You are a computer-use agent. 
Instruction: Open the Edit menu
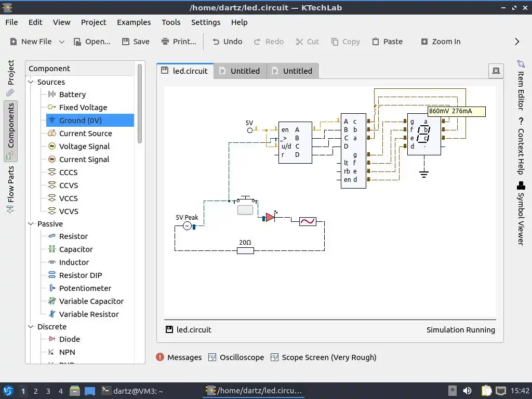pos(35,22)
